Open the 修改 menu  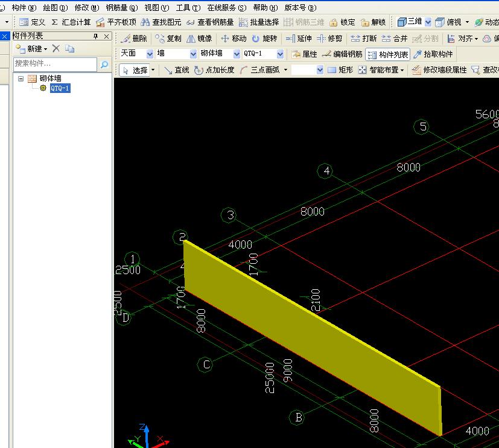[87, 7]
